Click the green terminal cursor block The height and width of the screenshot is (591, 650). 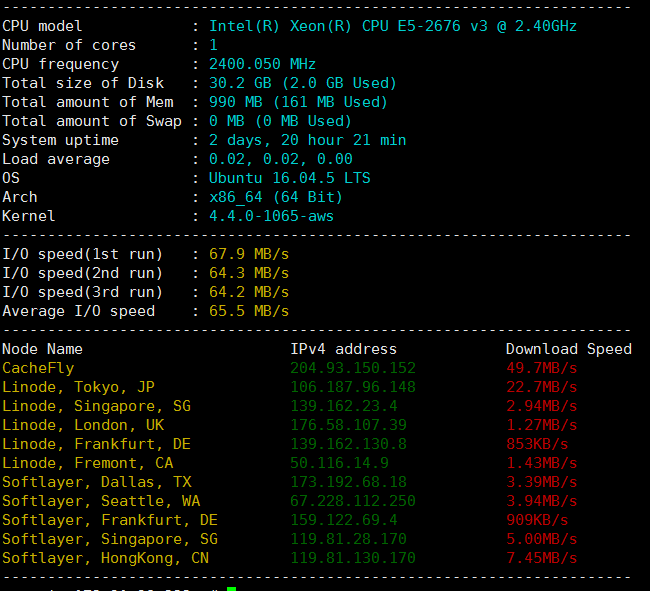(x=231, y=588)
